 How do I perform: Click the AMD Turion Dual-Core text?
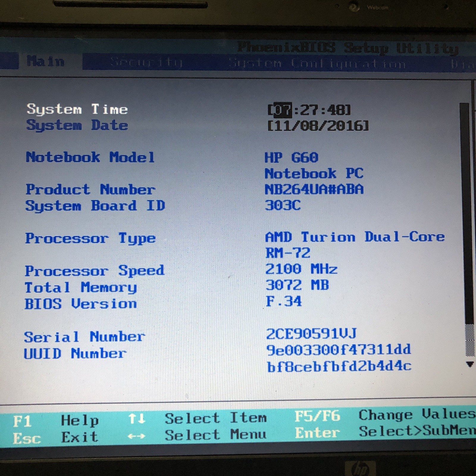(x=355, y=237)
